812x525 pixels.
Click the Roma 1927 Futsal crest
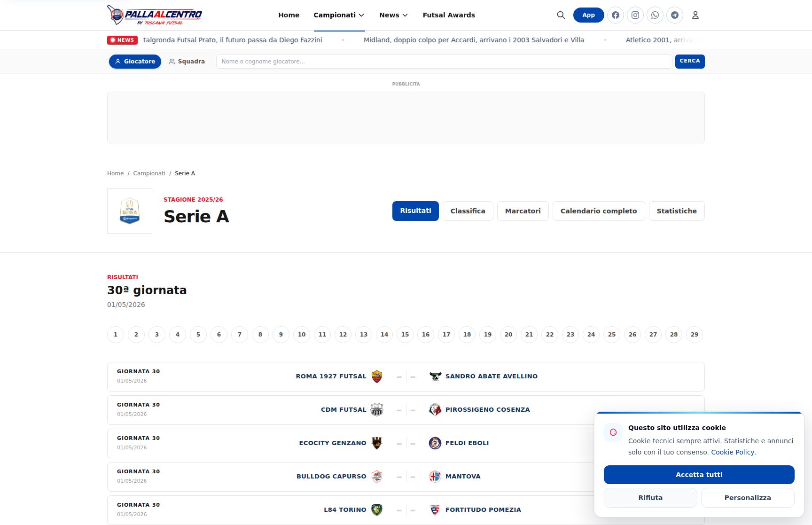(377, 376)
